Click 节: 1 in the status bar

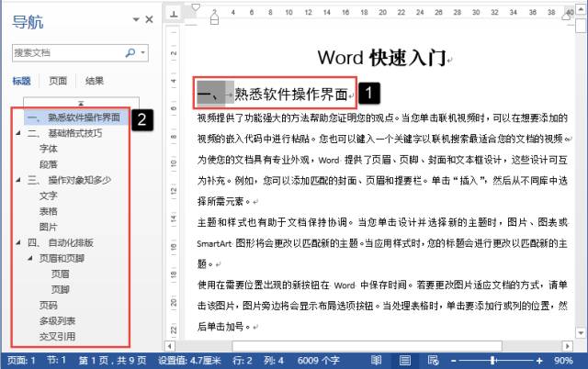click(x=56, y=361)
